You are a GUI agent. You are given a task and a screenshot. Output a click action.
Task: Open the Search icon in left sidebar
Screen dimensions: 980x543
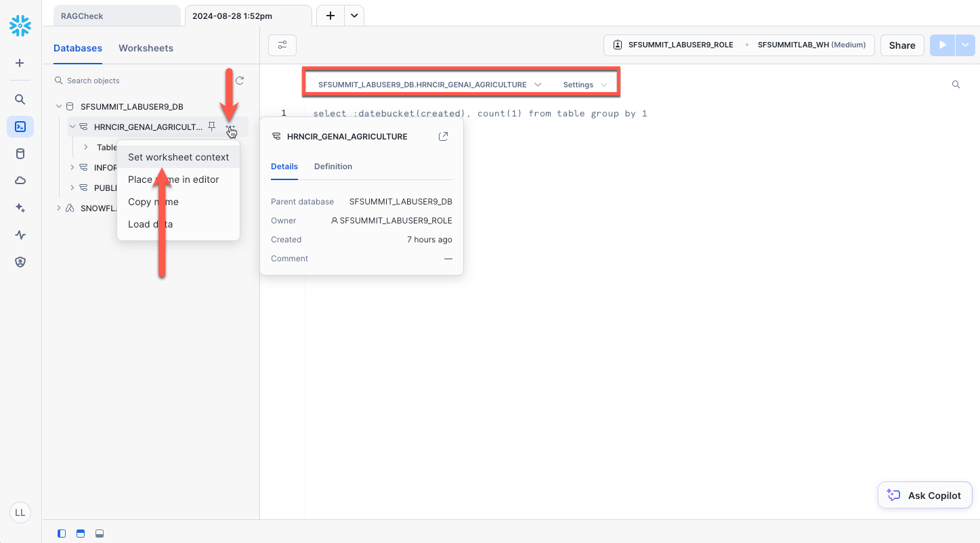[x=20, y=100]
